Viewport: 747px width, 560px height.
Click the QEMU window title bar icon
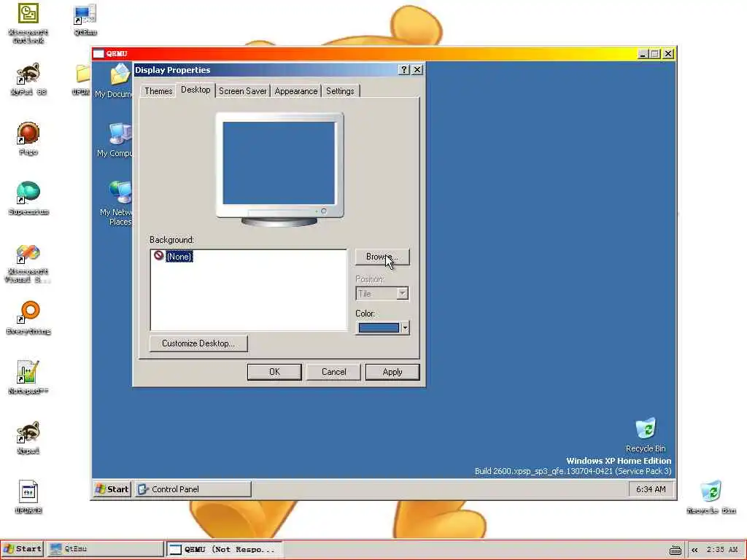[98, 54]
